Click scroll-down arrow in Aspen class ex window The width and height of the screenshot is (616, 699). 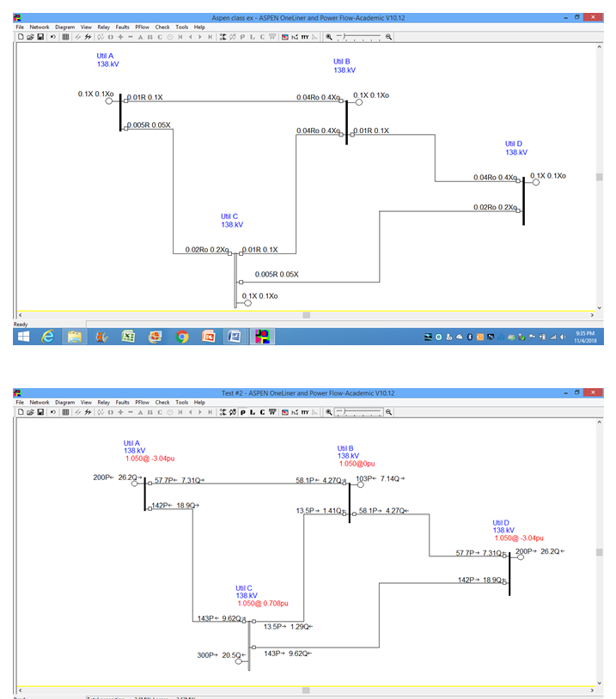pos(600,307)
